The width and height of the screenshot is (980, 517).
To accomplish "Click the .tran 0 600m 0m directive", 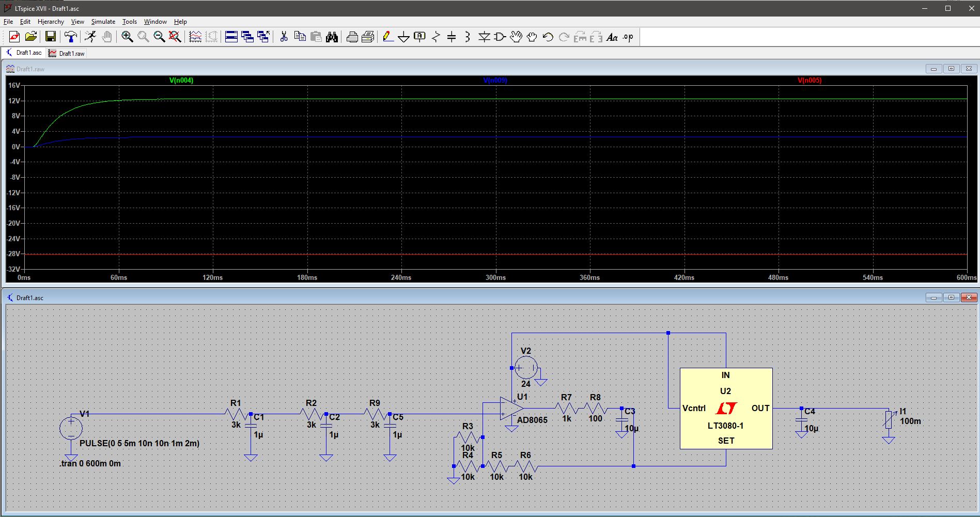I will (90, 463).
